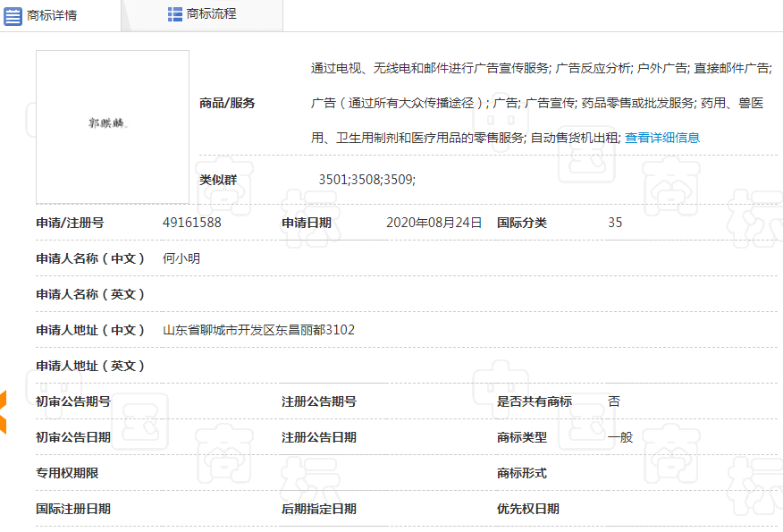Click the application date 2020年08月24日

(434, 223)
